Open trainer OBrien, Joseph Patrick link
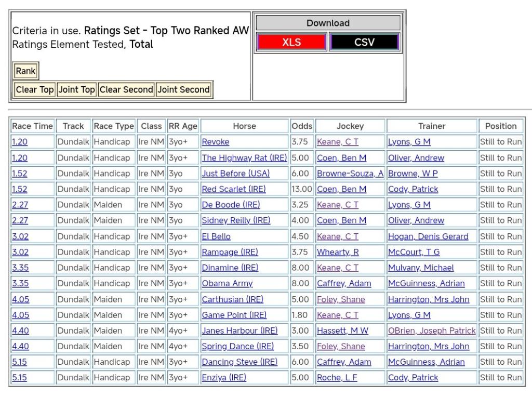The width and height of the screenshot is (532, 397). [x=432, y=330]
